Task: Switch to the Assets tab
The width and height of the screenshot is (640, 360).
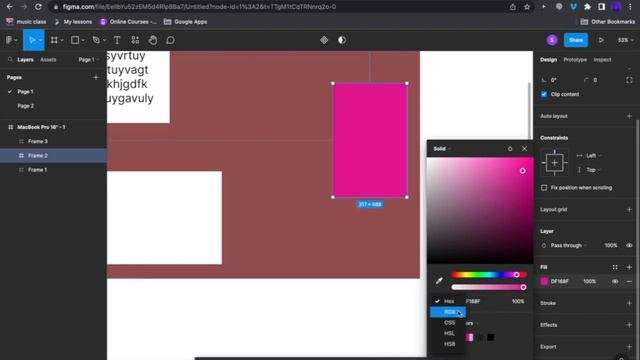Action: [x=48, y=60]
